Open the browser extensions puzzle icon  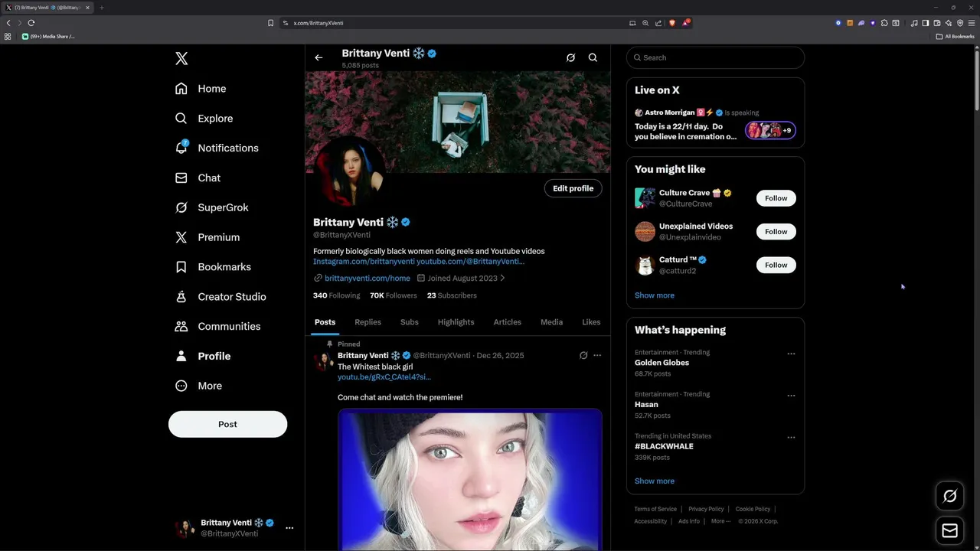click(884, 23)
